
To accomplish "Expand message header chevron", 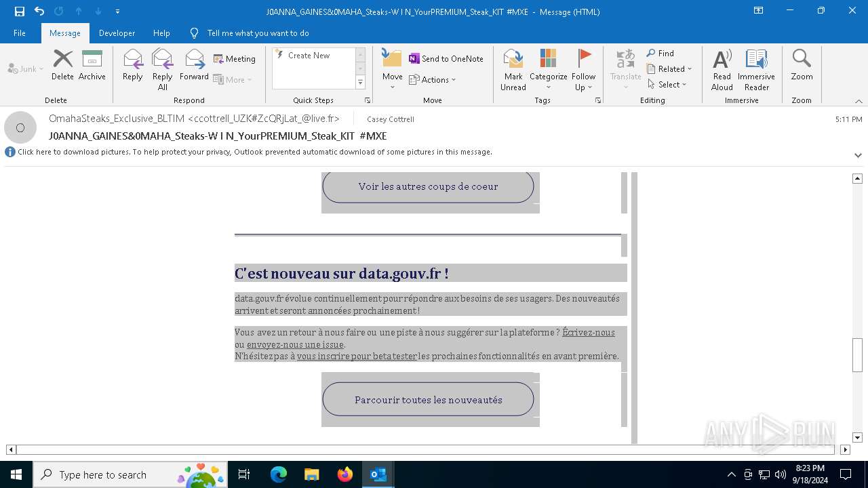I will 858,155.
